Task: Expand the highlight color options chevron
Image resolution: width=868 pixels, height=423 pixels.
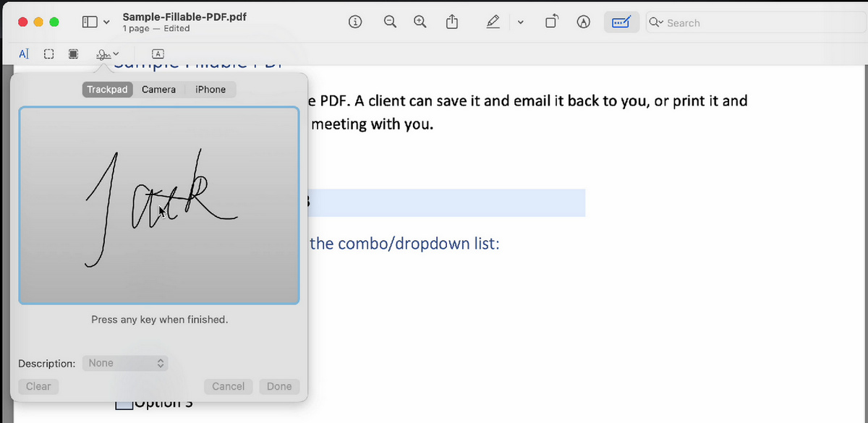Action: 520,22
